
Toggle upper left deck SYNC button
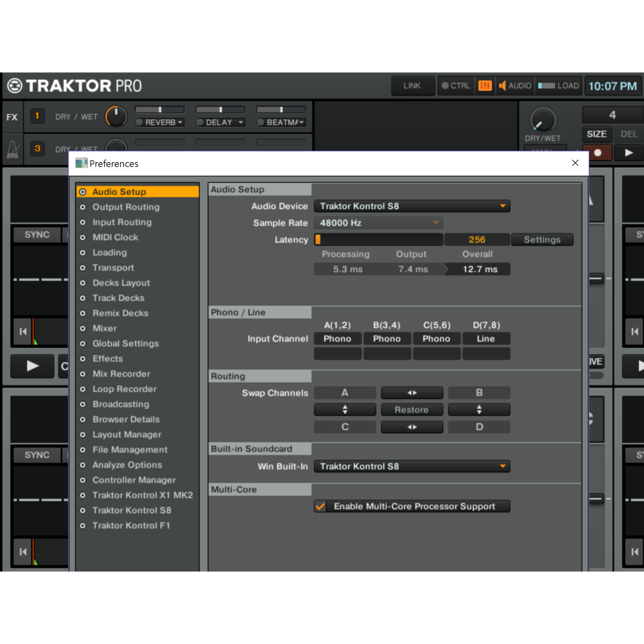click(37, 235)
